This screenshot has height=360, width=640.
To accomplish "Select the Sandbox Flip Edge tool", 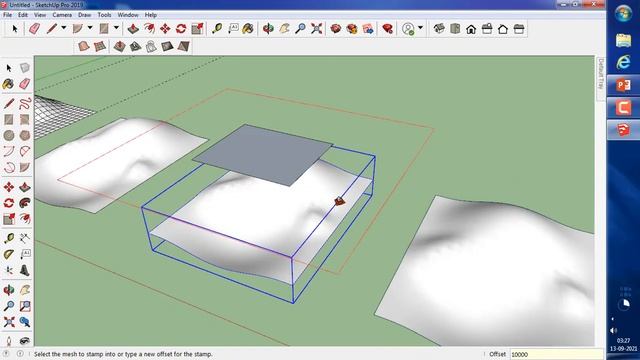I will pos(183,46).
